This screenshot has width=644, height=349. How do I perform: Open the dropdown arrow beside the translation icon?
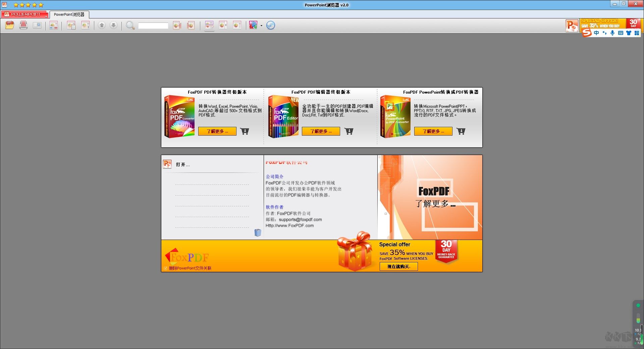[x=262, y=26]
